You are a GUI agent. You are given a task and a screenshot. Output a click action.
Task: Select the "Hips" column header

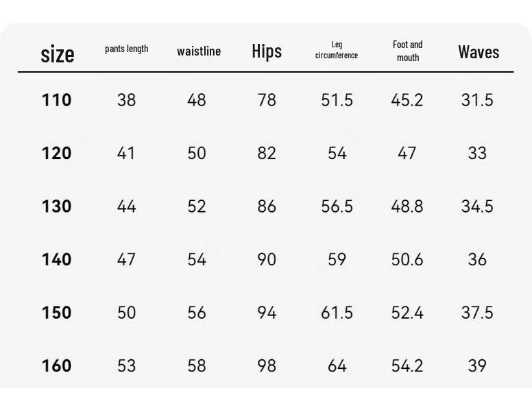point(267,51)
